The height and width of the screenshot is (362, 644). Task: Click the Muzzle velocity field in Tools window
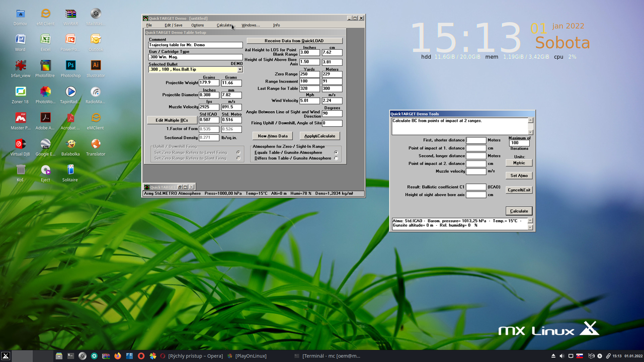click(x=475, y=171)
